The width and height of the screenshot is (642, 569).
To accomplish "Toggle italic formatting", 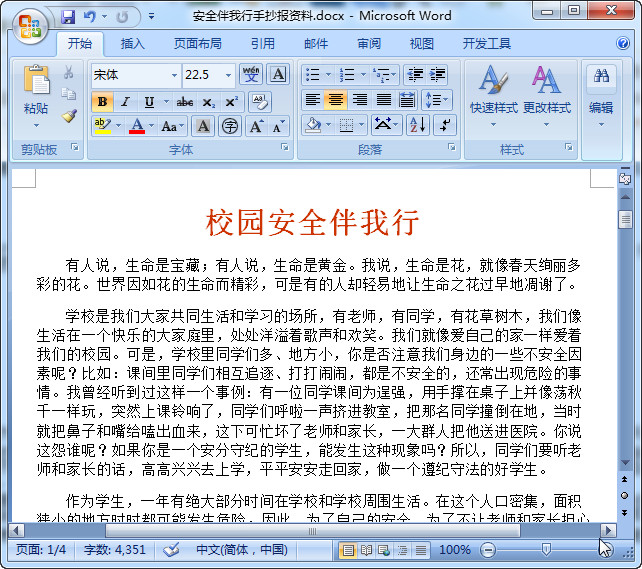I will tap(125, 102).
